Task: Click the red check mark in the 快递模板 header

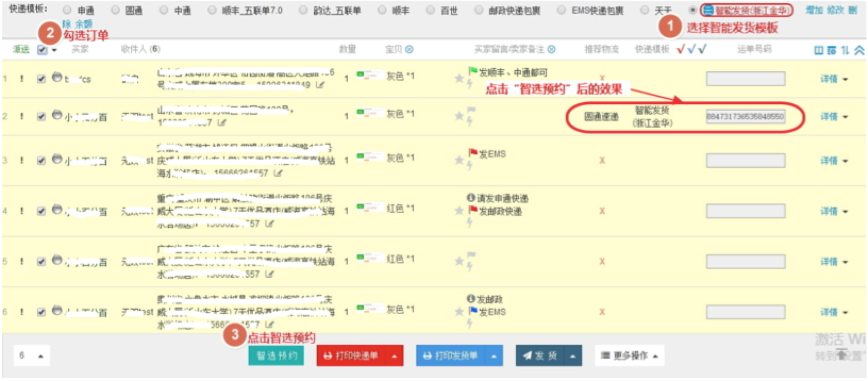Action: pos(680,49)
